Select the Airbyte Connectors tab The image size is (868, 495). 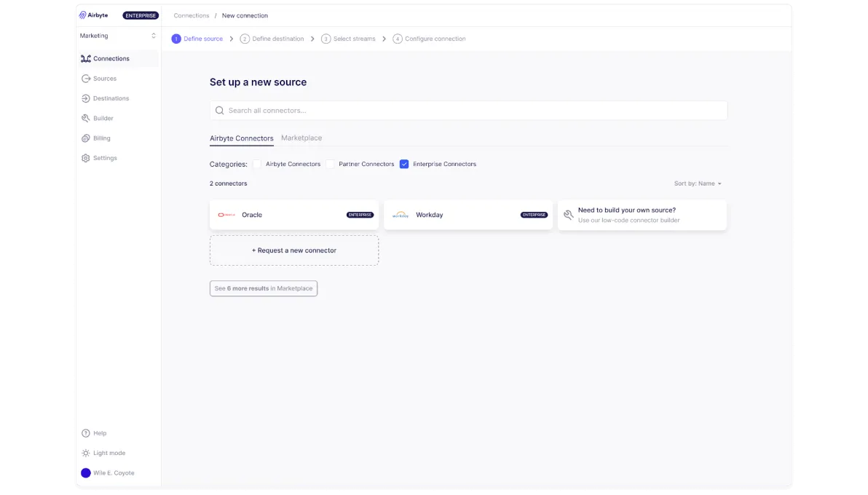point(241,138)
